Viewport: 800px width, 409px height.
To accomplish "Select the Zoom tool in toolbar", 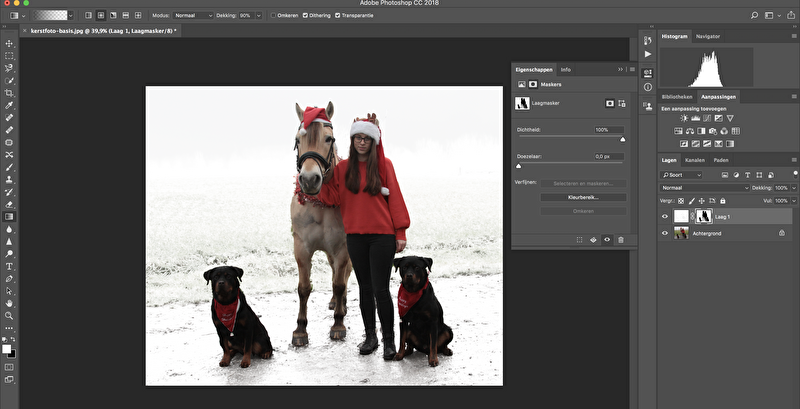I will (9, 316).
